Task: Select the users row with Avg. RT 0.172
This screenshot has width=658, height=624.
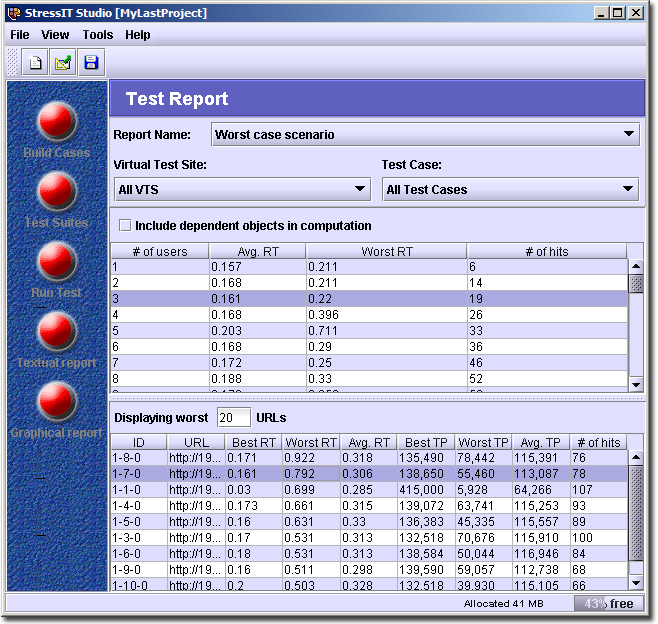Action: tap(369, 363)
